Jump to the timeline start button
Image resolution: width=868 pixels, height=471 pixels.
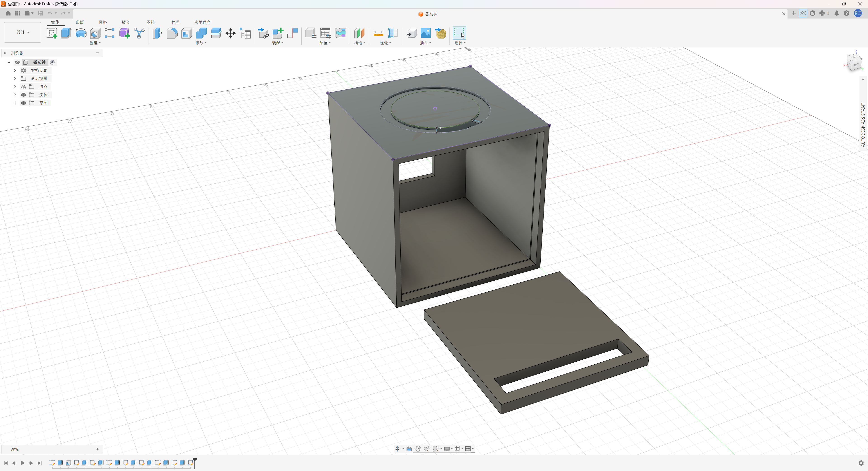6,463
